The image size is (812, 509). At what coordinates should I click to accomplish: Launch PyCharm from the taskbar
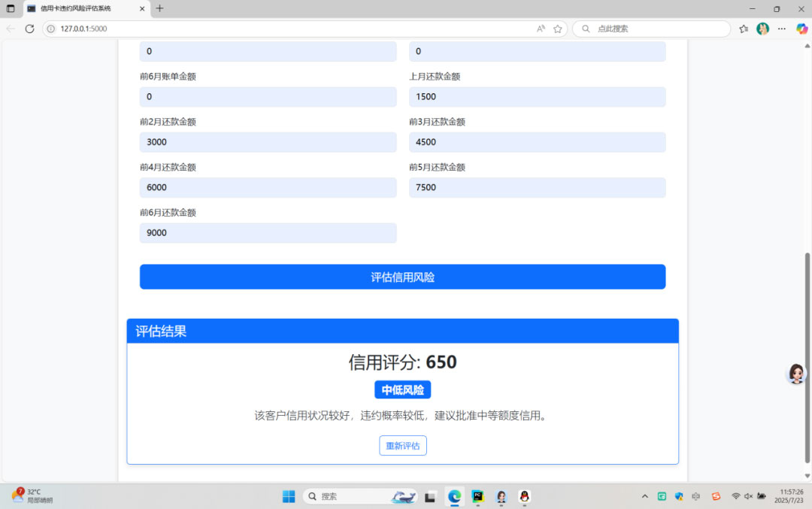tap(477, 496)
